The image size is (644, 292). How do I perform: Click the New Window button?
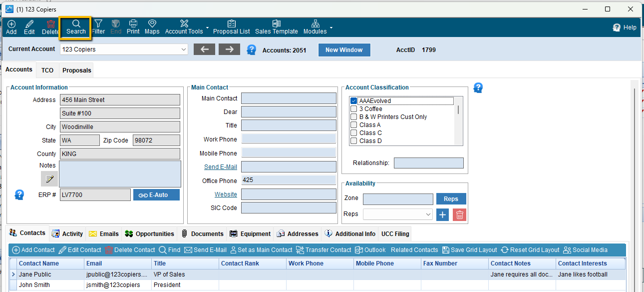tap(344, 50)
